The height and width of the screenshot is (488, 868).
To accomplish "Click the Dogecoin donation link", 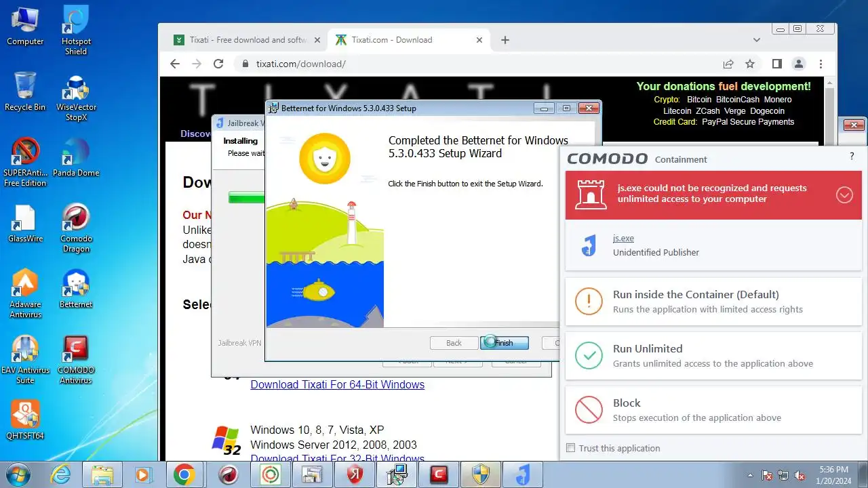I will coord(767,111).
